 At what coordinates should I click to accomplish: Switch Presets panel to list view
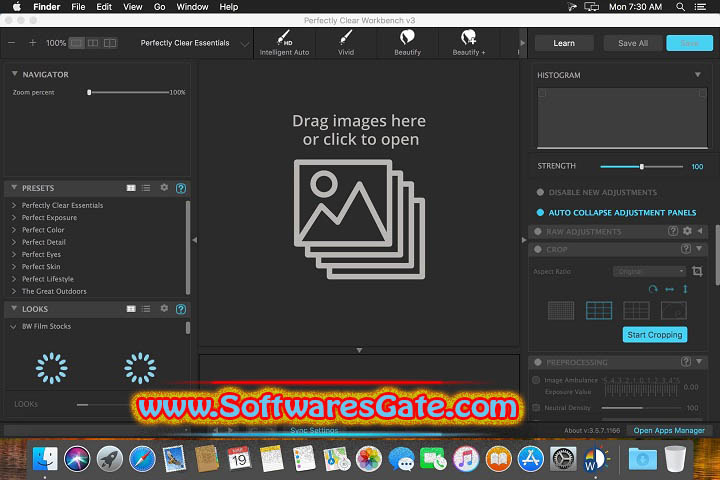point(146,188)
